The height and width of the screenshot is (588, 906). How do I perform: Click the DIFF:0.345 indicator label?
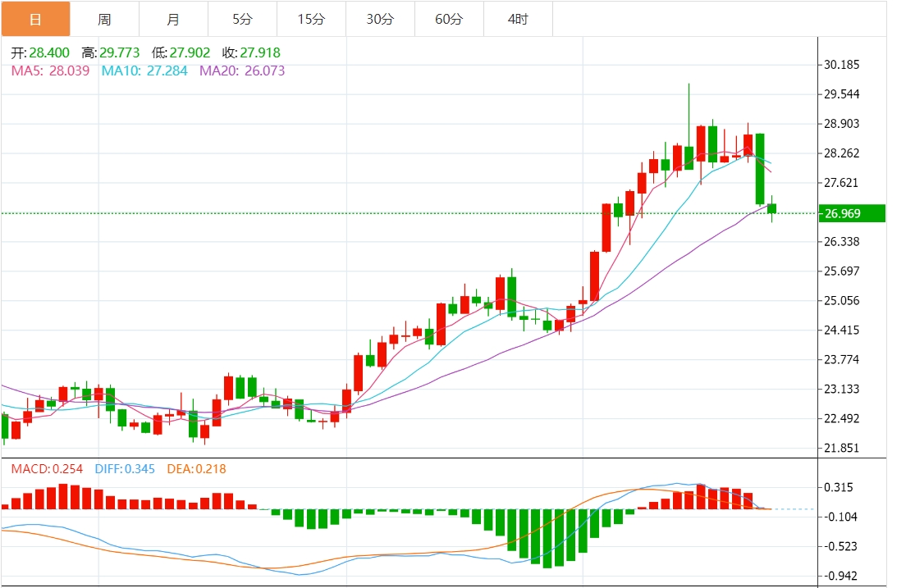[125, 469]
